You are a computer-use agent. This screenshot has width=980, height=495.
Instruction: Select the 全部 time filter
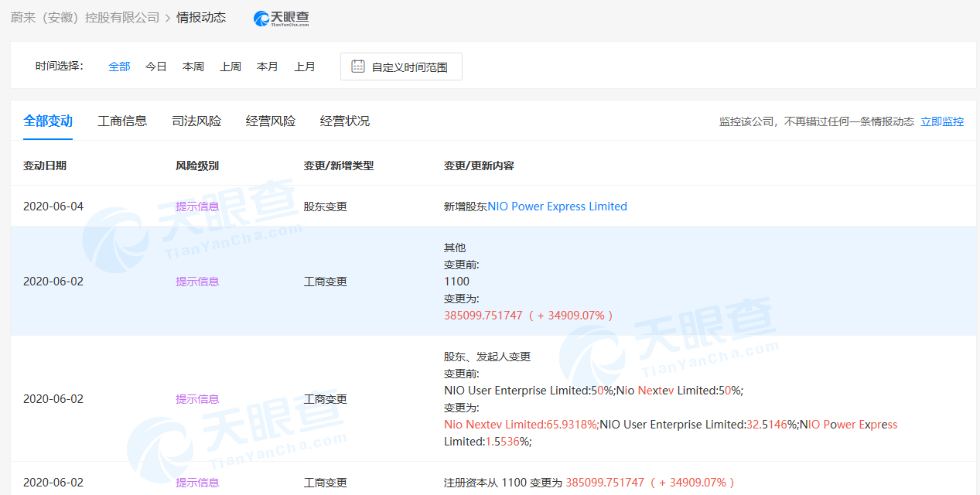(x=119, y=67)
